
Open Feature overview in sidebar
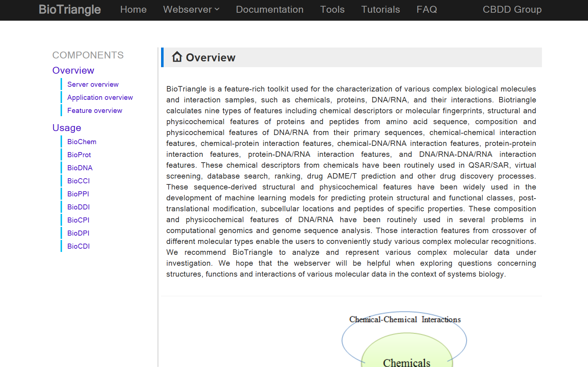point(95,111)
